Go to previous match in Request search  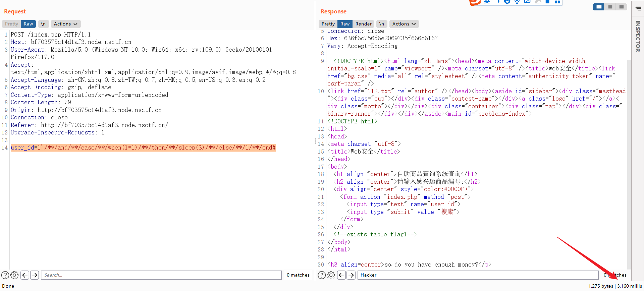tap(25, 275)
